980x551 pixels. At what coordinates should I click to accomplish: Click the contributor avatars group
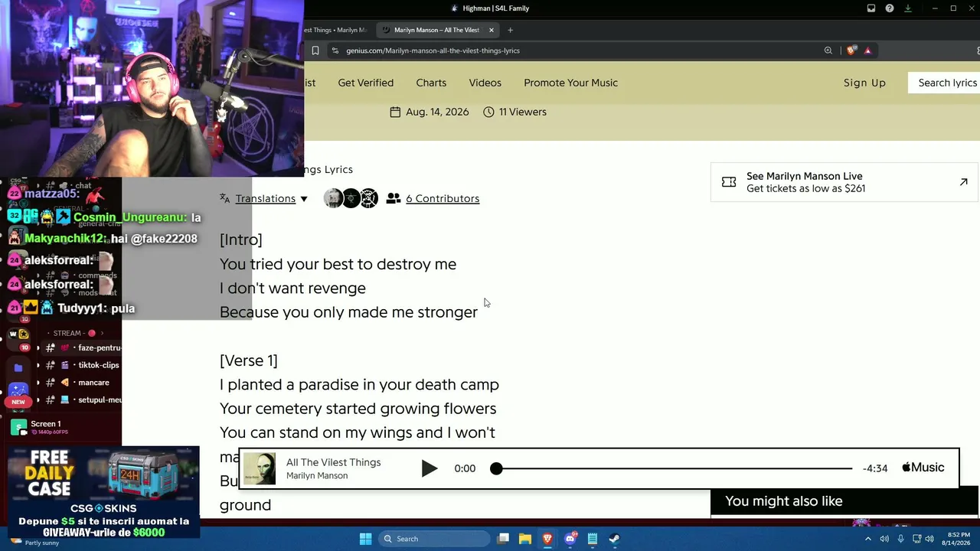click(351, 198)
